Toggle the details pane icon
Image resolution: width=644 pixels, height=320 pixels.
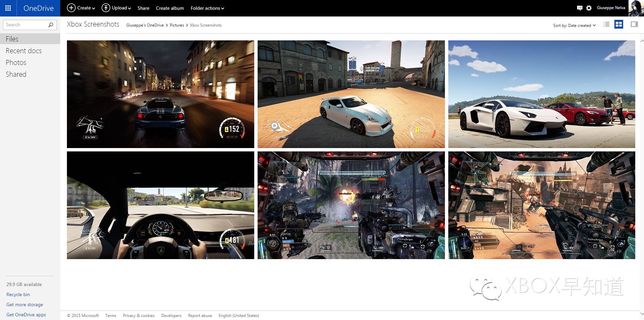click(634, 24)
